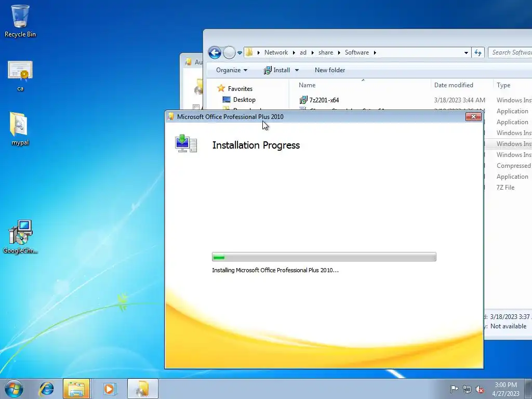
Task: Click New folder in Explorer toolbar
Action: click(x=330, y=70)
